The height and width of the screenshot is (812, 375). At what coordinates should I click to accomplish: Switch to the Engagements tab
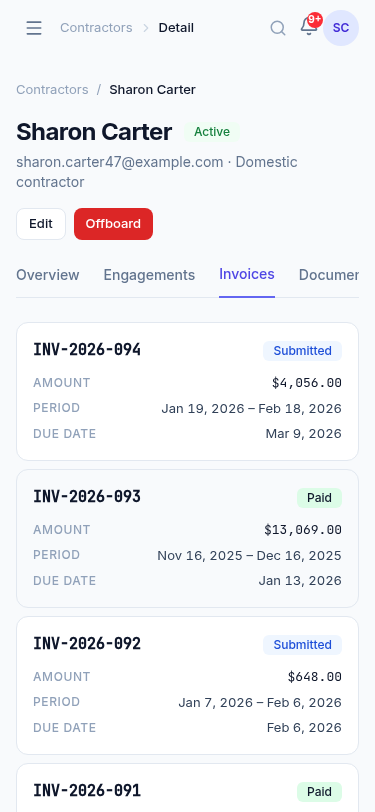click(x=149, y=275)
